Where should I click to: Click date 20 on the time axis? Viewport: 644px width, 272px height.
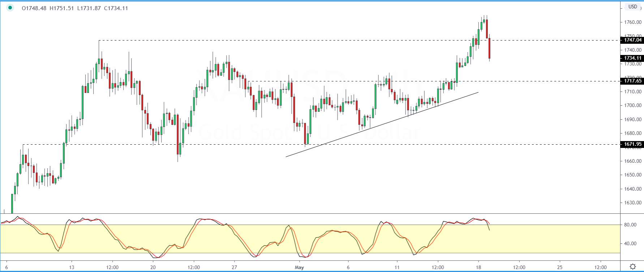click(153, 268)
